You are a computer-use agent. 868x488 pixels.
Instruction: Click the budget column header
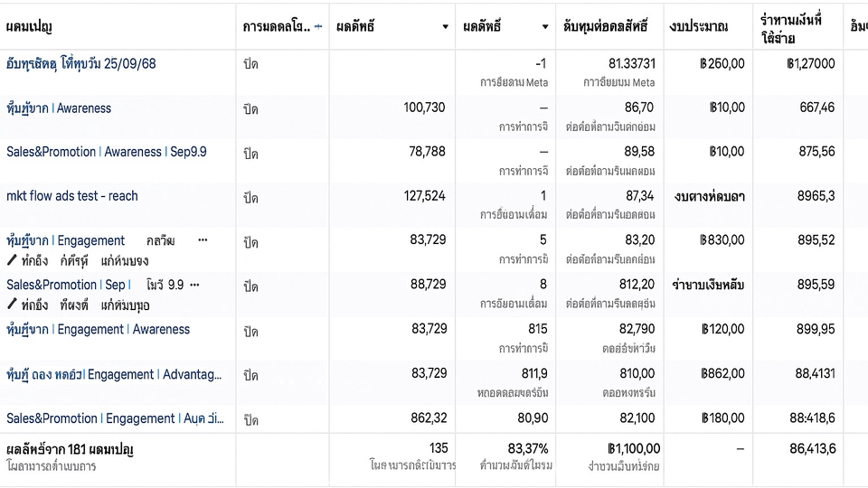(x=699, y=26)
